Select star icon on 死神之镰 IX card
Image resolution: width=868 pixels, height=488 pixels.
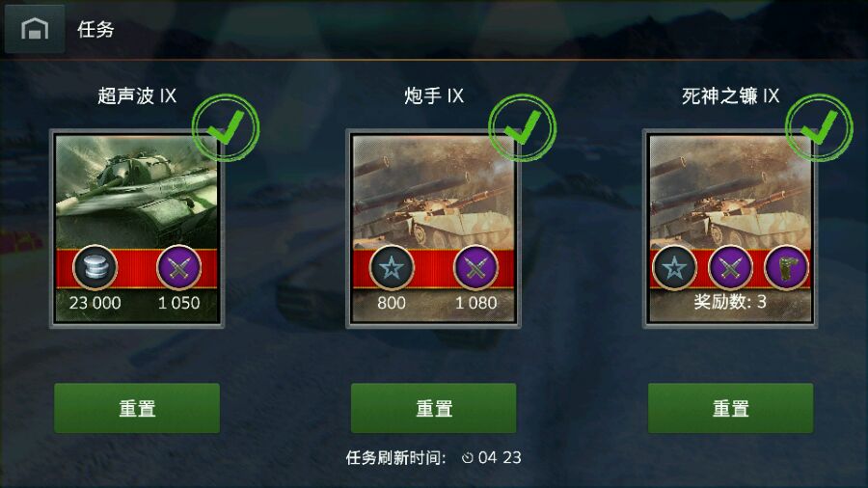(674, 268)
